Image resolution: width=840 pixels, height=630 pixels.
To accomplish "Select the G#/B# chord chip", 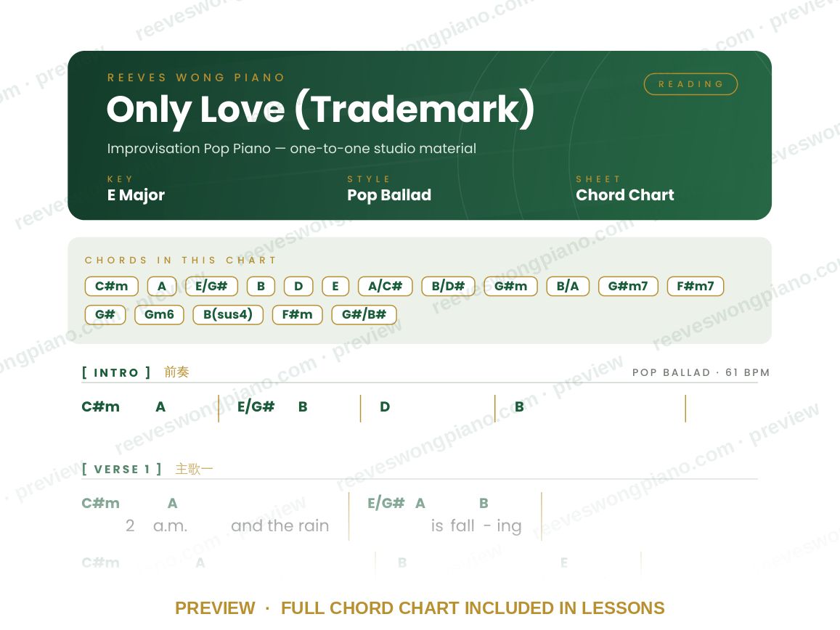I will [364, 314].
